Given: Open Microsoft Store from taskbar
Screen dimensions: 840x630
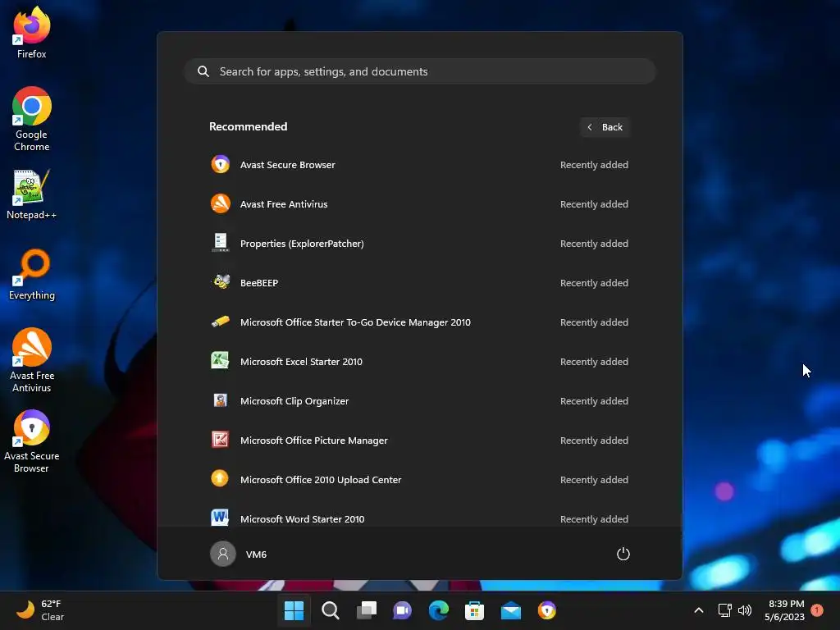Looking at the screenshot, I should (475, 610).
